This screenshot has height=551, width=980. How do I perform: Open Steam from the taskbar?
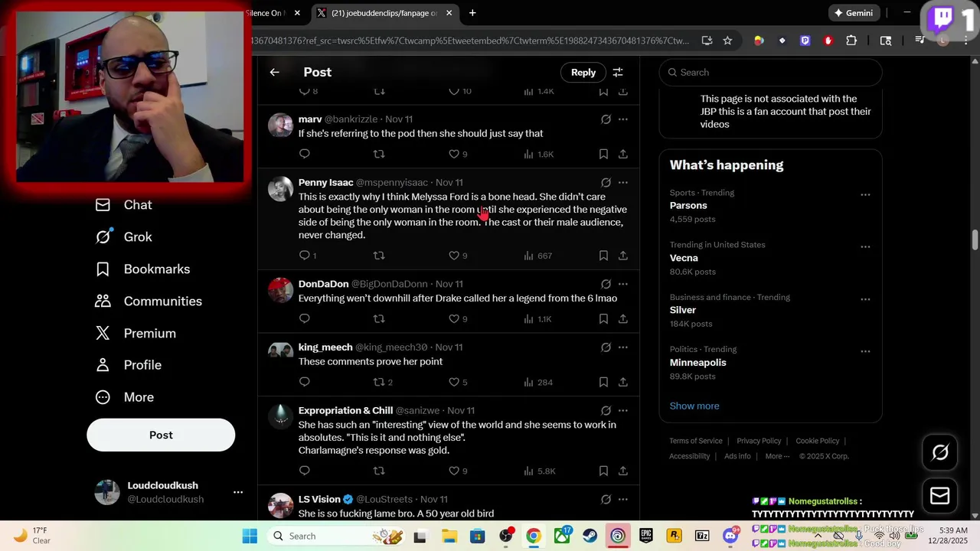(590, 536)
